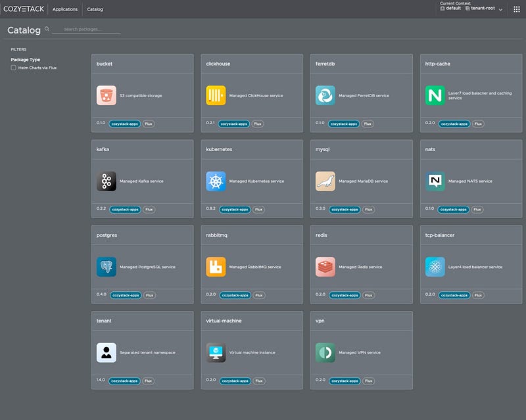Open the tenant package title

pos(104,321)
